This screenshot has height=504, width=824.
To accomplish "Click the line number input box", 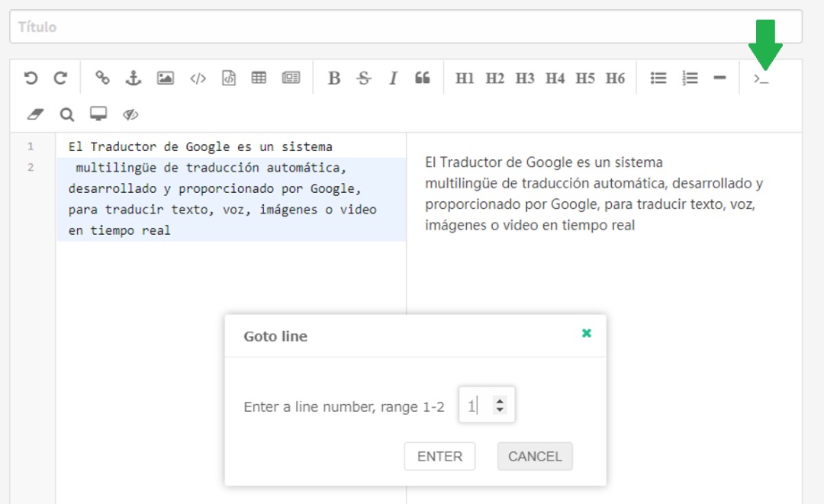I will (x=487, y=405).
